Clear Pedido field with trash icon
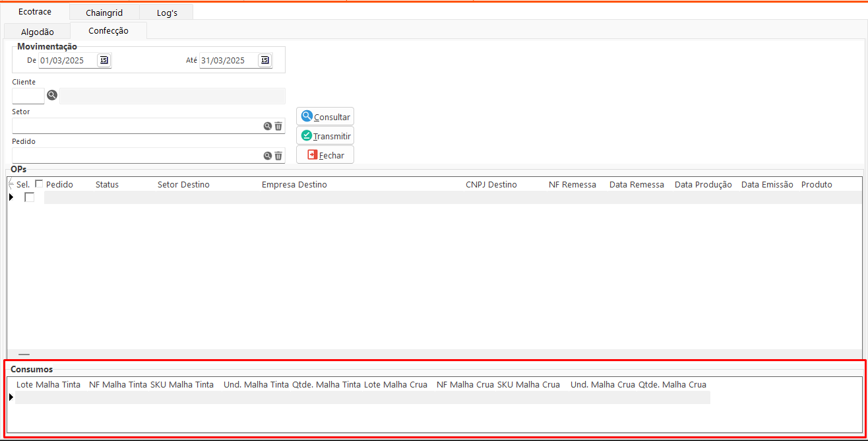The height and width of the screenshot is (441, 868). click(278, 156)
